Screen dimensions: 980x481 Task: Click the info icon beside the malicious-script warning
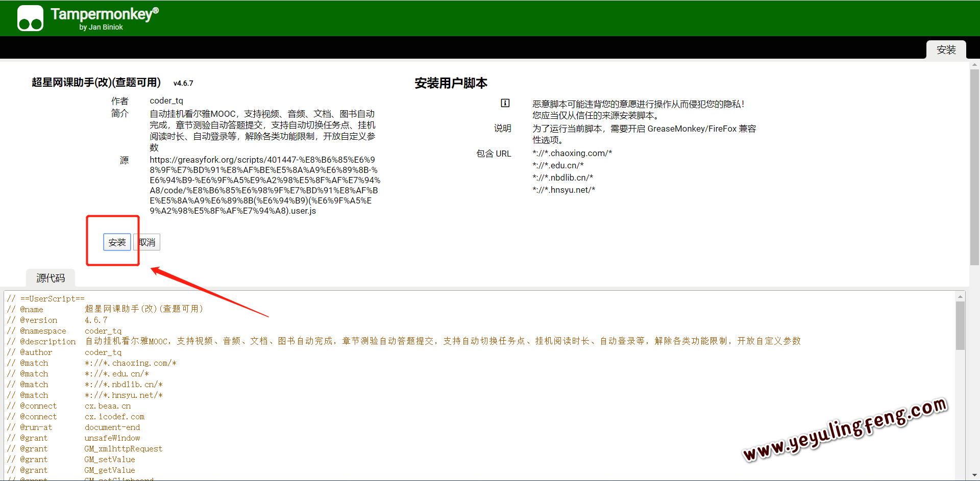pos(505,103)
